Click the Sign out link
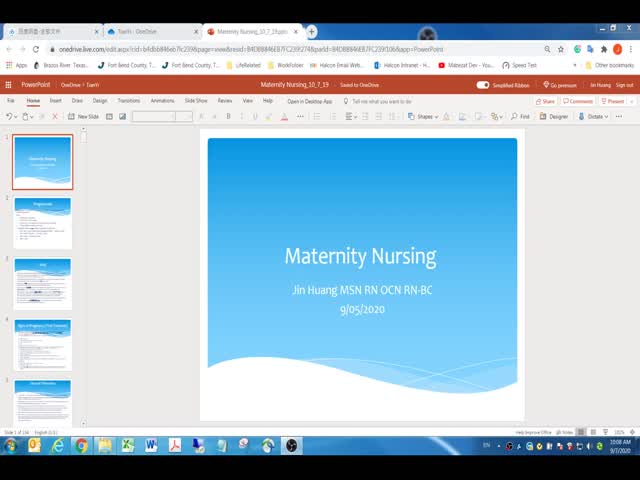640x480 pixels. pyautogui.click(x=624, y=85)
